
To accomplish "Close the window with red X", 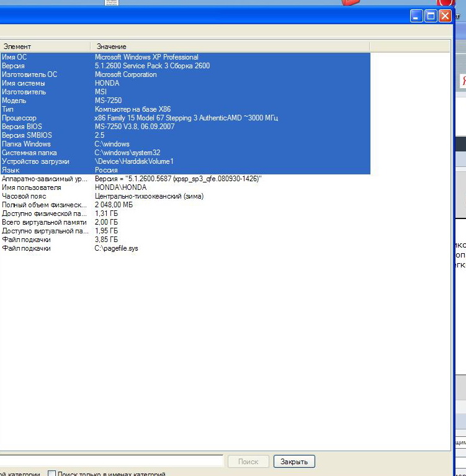I will [445, 16].
